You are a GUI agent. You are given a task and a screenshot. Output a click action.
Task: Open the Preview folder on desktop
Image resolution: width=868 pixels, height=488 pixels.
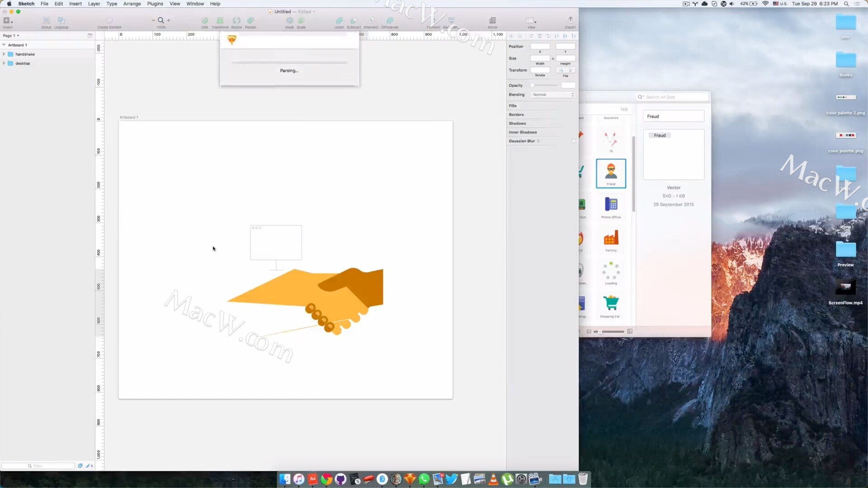click(845, 253)
